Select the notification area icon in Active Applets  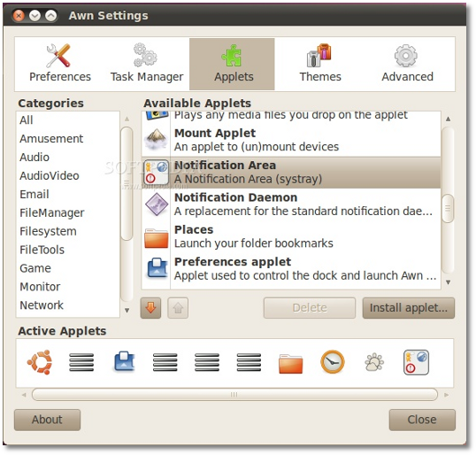416,362
